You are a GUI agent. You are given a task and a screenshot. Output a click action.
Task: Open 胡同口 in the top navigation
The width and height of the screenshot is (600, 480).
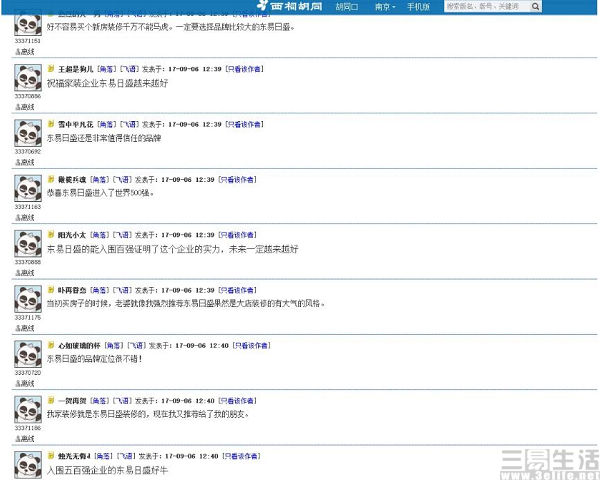coord(347,7)
